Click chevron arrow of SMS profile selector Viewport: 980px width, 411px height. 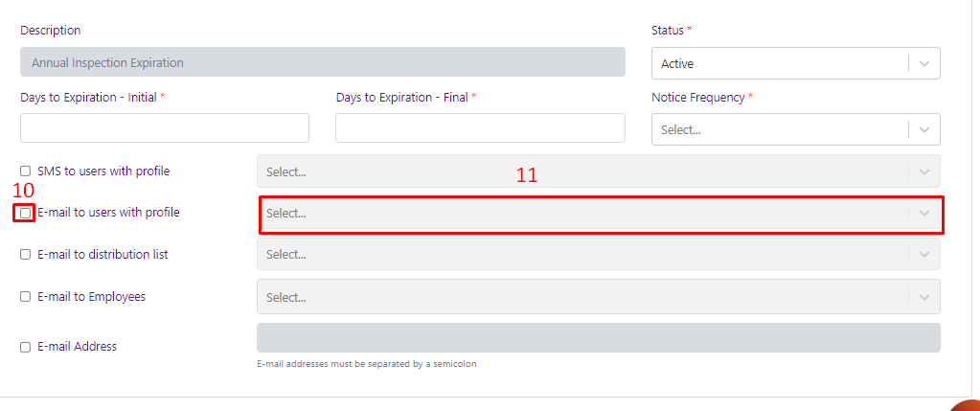[924, 171]
